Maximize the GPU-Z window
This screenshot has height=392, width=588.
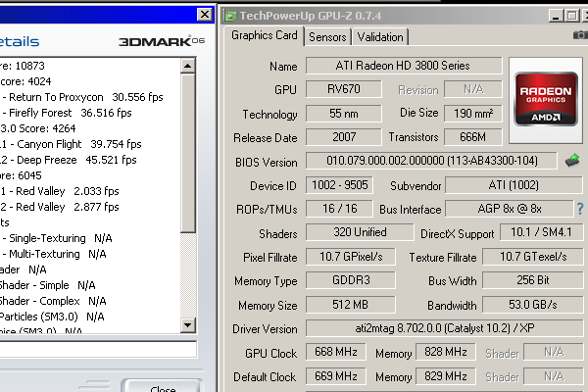(571, 16)
